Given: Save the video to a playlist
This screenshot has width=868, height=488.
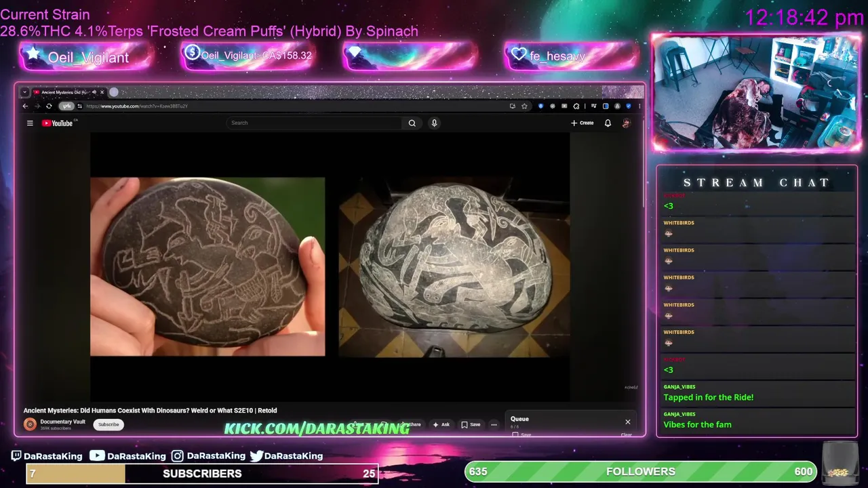Looking at the screenshot, I should [471, 424].
